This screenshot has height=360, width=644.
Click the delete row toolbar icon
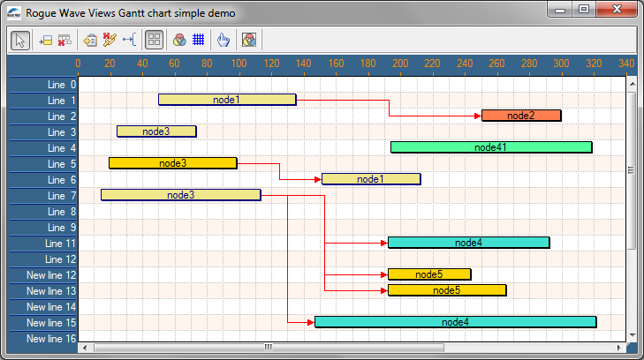pos(64,40)
